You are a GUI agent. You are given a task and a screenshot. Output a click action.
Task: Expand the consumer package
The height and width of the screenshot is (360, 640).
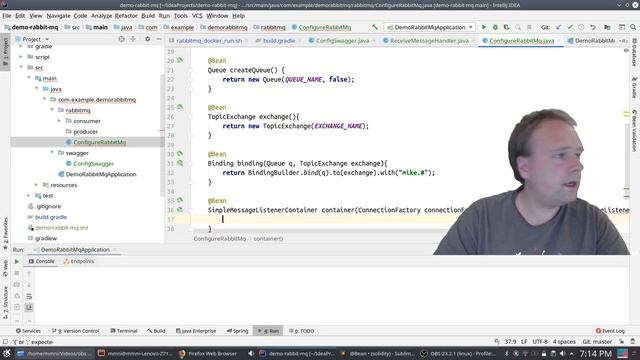60,121
